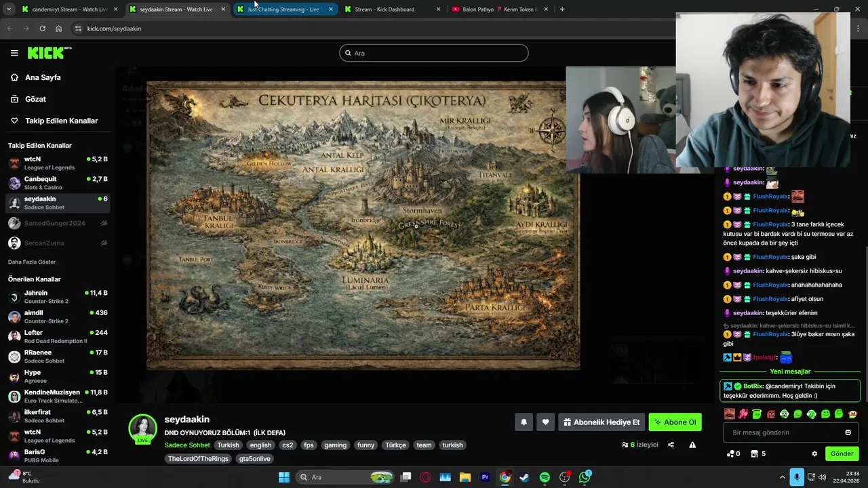Click the Yeni mesajlar indicator
868x488 pixels.
click(x=790, y=371)
